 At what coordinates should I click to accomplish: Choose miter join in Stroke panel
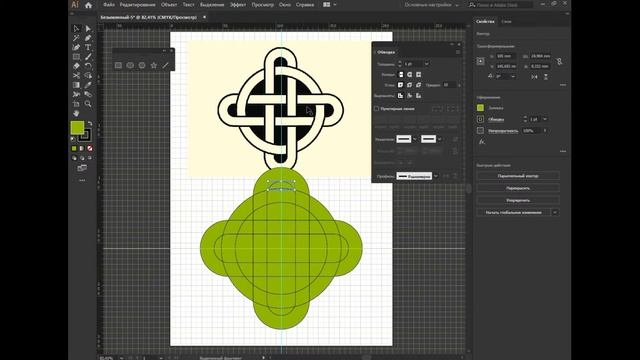[x=401, y=85]
